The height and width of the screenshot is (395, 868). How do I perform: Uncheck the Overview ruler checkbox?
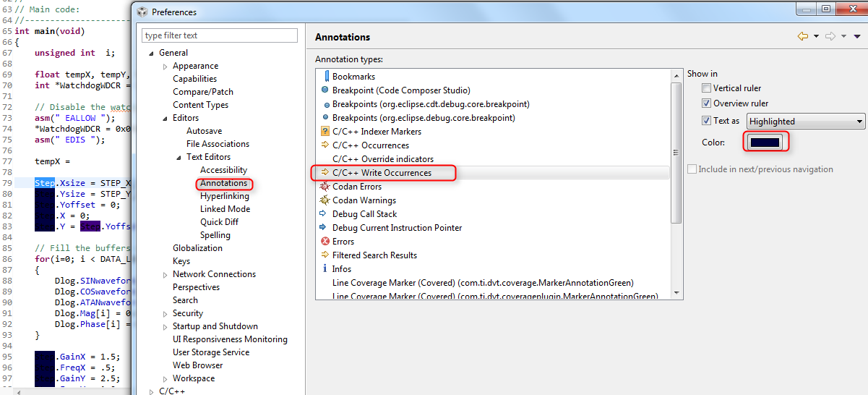707,103
